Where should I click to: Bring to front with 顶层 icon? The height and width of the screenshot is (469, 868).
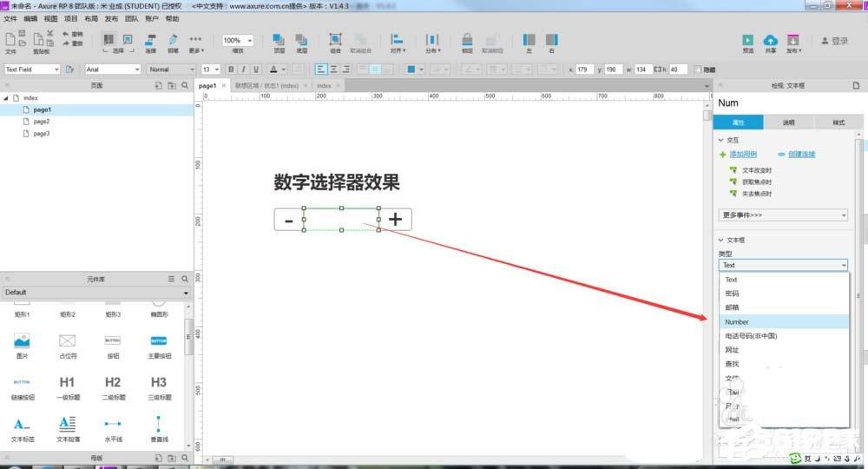[x=279, y=40]
